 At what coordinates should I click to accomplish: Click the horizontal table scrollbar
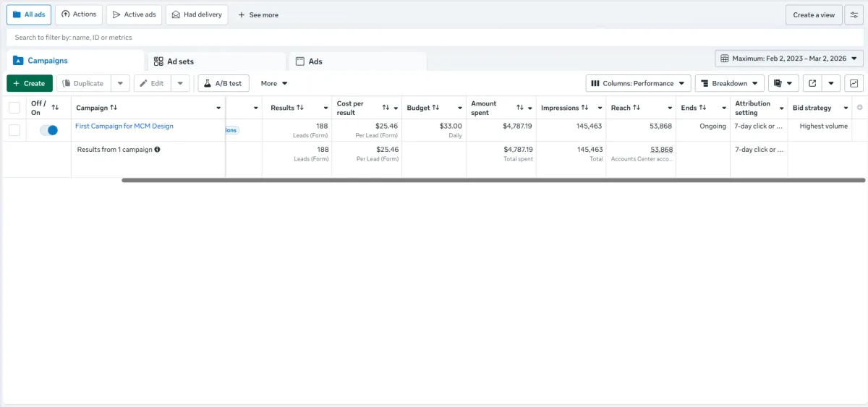point(493,180)
